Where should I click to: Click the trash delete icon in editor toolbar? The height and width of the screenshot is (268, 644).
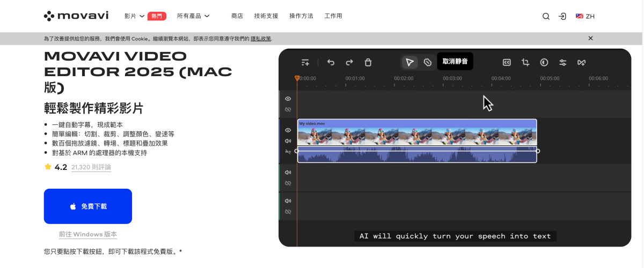[368, 62]
